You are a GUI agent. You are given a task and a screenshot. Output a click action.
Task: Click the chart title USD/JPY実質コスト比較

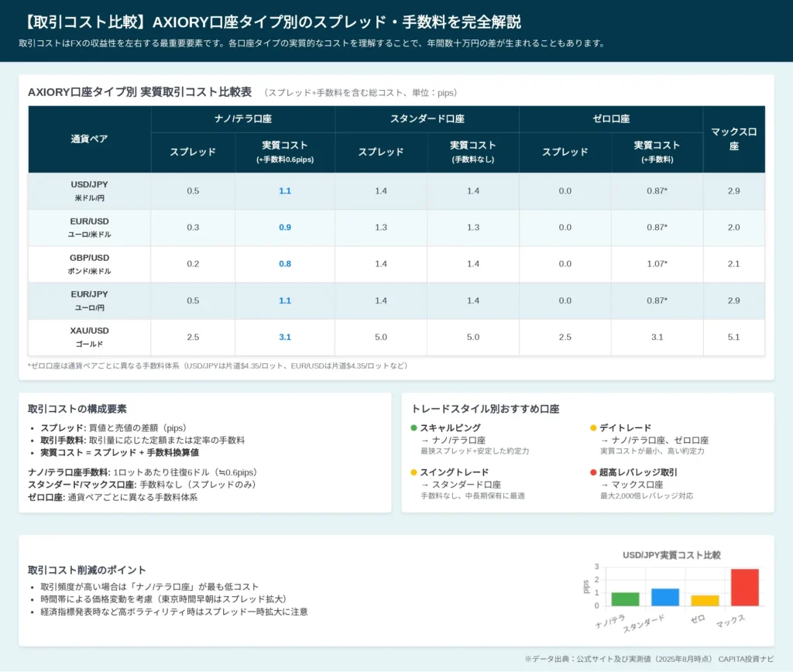tap(671, 555)
